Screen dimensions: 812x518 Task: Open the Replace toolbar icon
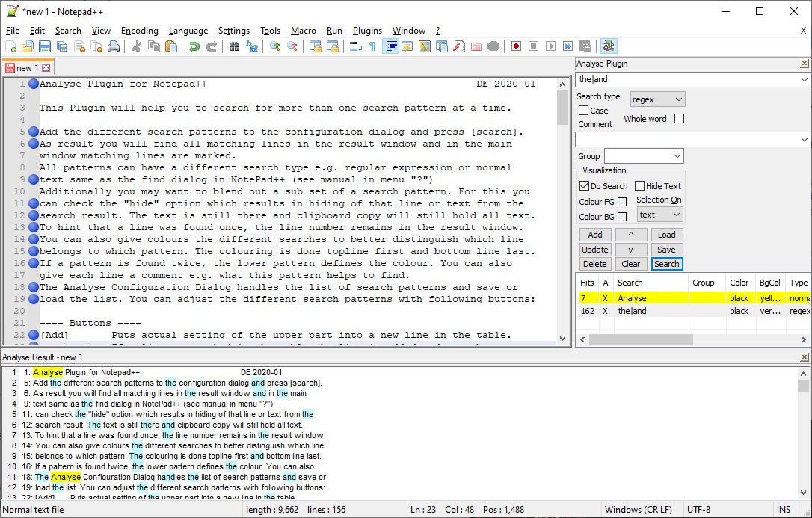click(252, 46)
